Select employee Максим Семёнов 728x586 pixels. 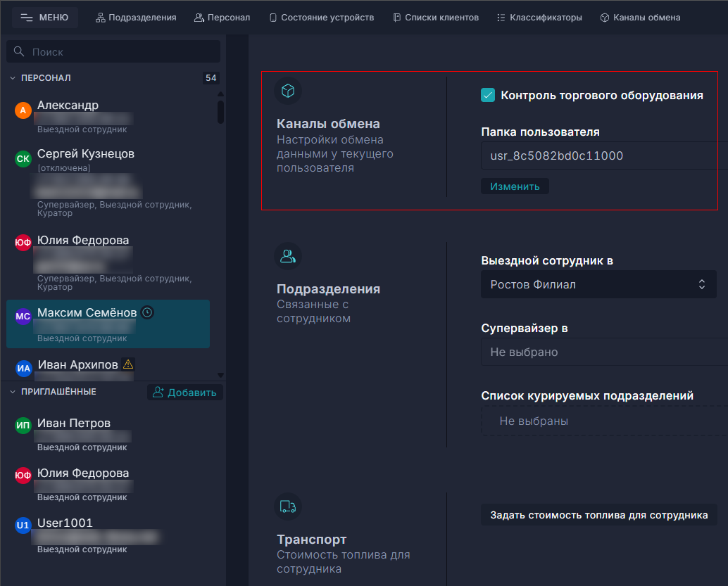[x=108, y=324]
